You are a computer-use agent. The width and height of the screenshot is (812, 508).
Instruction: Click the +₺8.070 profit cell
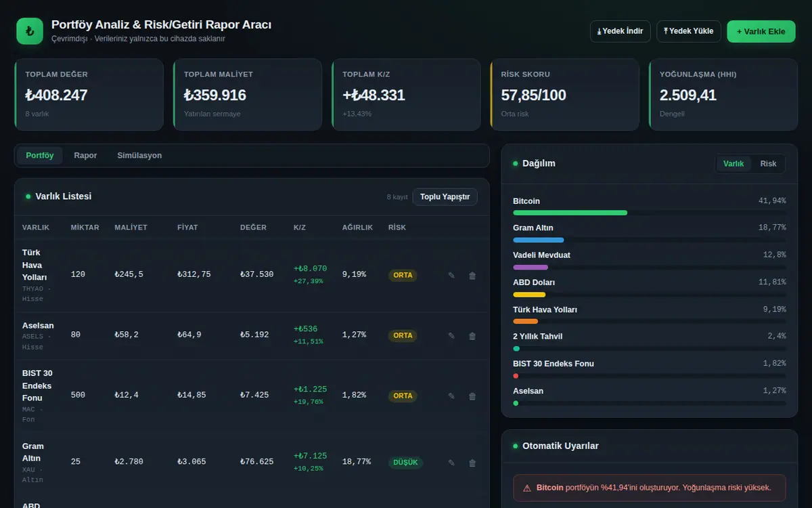[310, 268]
